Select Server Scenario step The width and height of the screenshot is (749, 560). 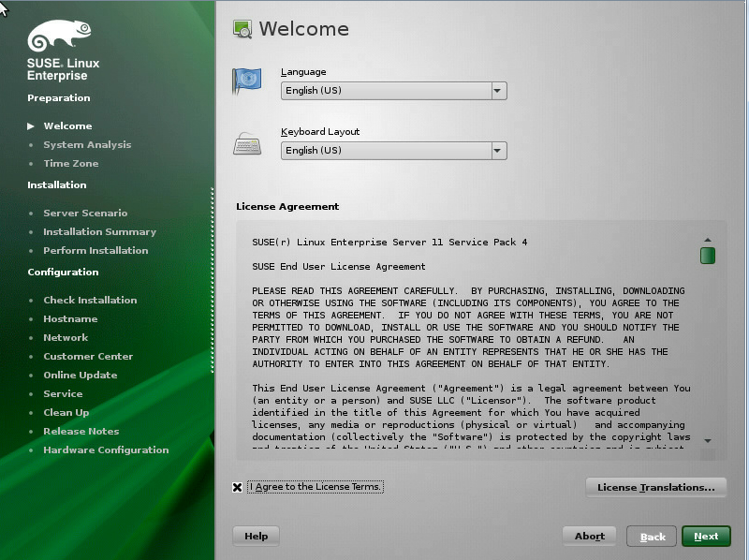tap(85, 214)
